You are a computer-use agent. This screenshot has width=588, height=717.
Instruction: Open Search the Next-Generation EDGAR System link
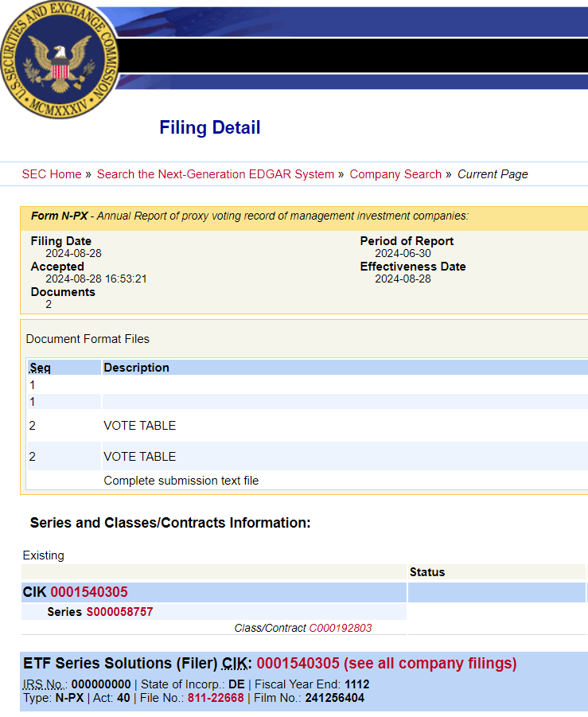[x=216, y=174]
